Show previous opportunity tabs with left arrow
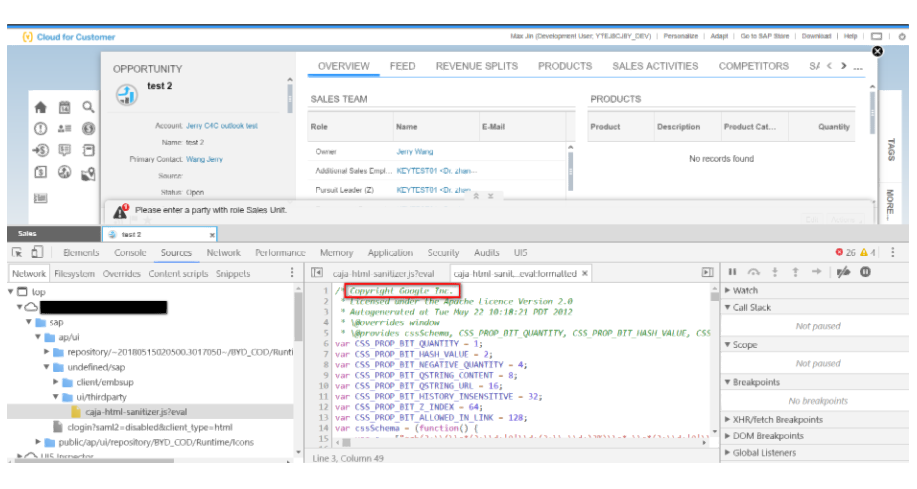917x489 pixels. click(829, 66)
